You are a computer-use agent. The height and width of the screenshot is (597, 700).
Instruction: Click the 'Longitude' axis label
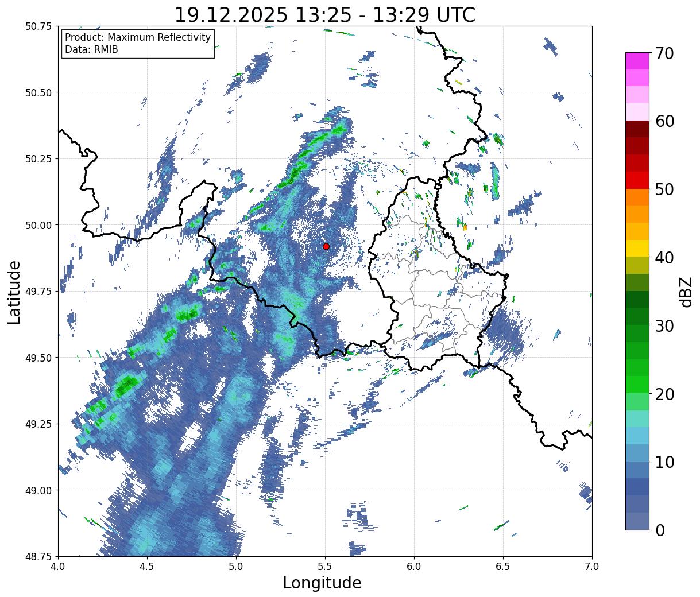322,583
